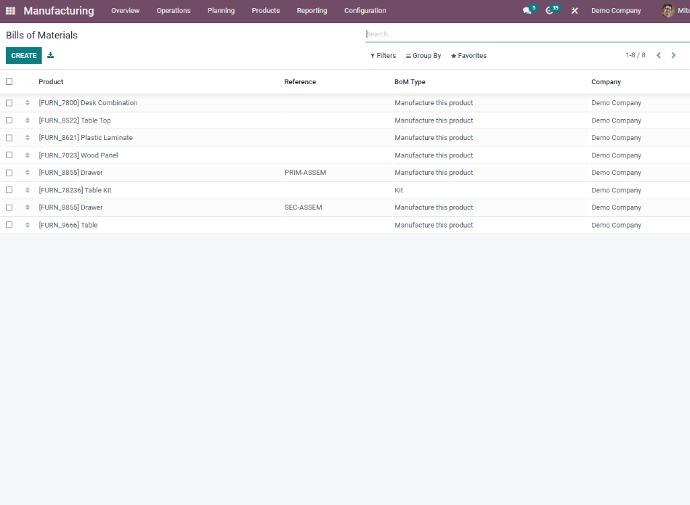The height and width of the screenshot is (505, 690).
Task: Open the Group By dropdown
Action: [423, 56]
